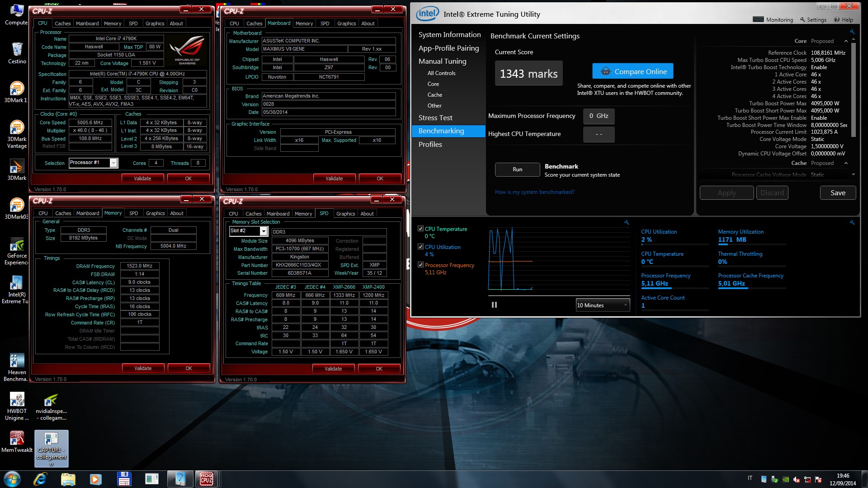Open the Cestino recycle bin icon

(x=17, y=53)
